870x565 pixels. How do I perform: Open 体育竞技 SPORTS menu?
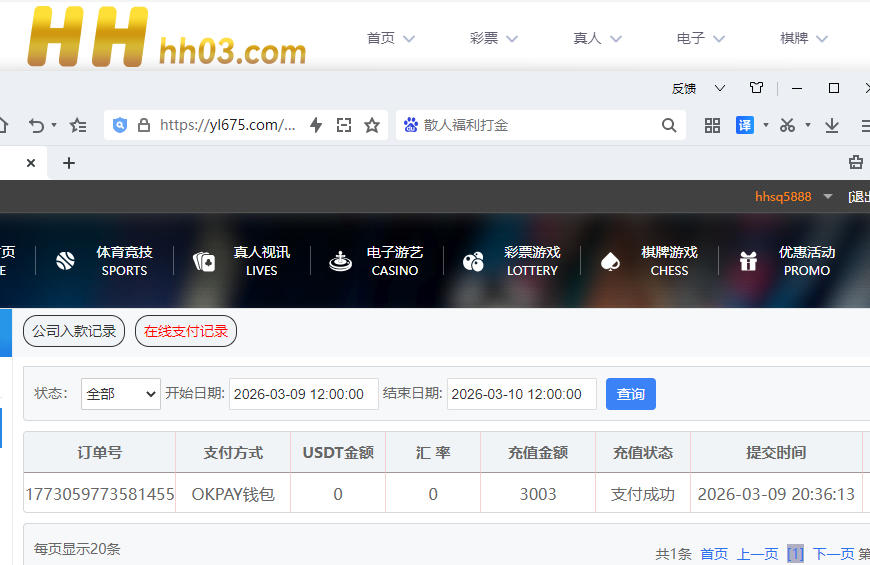click(x=106, y=261)
